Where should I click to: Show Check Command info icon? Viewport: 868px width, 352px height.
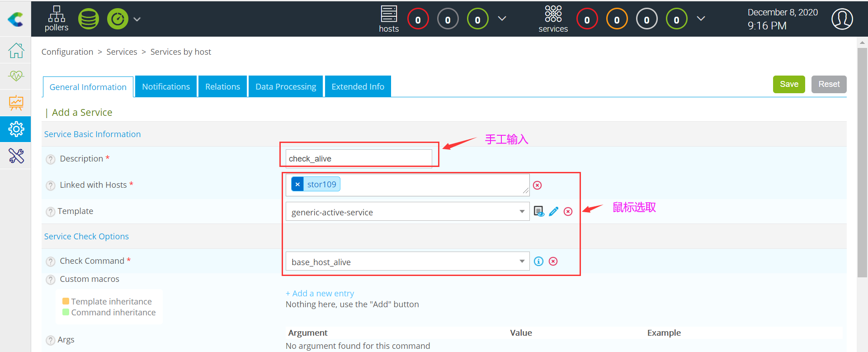click(x=538, y=261)
